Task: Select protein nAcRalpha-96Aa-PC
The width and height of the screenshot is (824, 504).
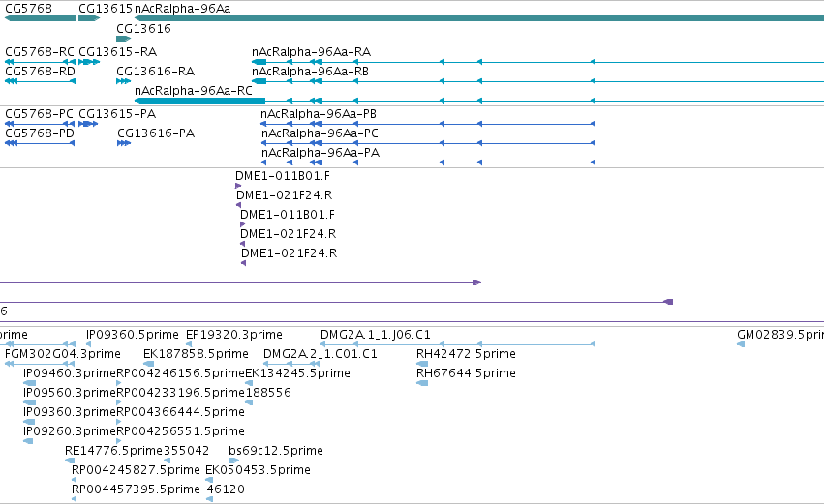Action: pos(320,133)
